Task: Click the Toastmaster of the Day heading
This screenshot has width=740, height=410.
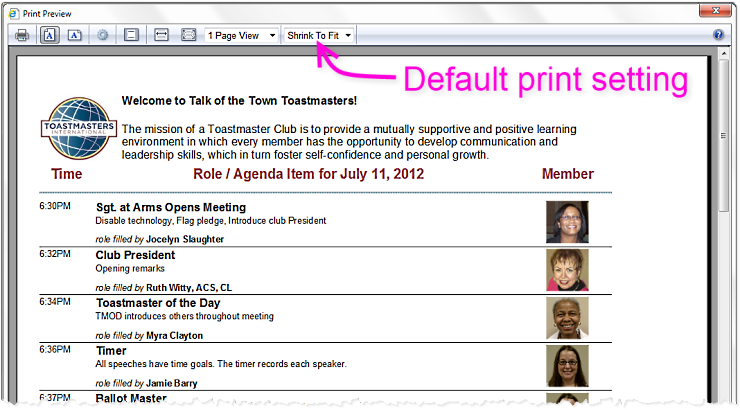Action: coord(158,303)
